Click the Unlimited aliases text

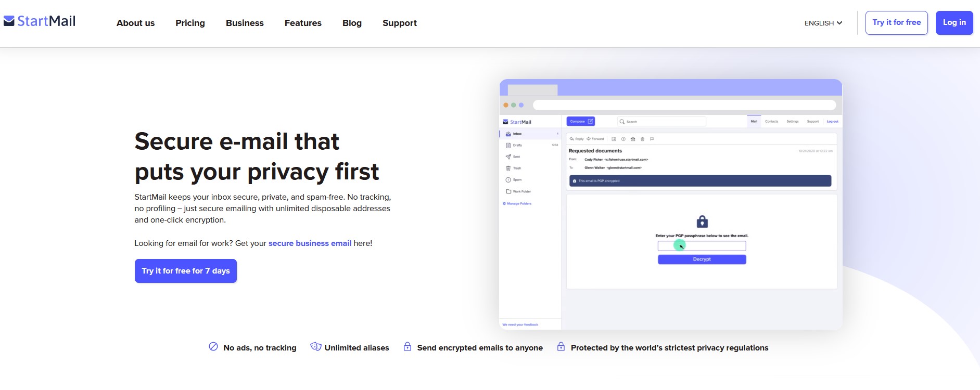pyautogui.click(x=357, y=348)
